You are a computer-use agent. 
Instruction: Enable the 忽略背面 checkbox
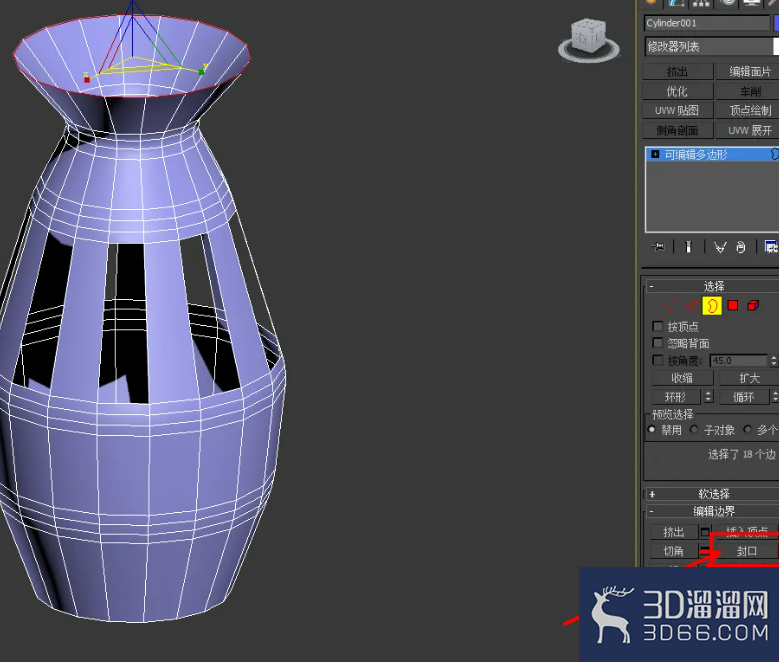click(657, 343)
